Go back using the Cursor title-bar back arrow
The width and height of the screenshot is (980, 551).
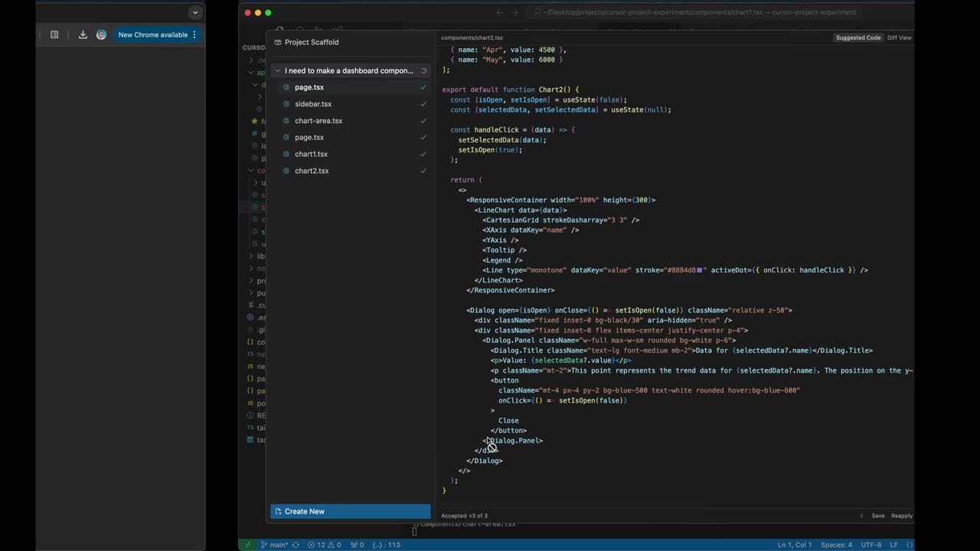click(499, 12)
